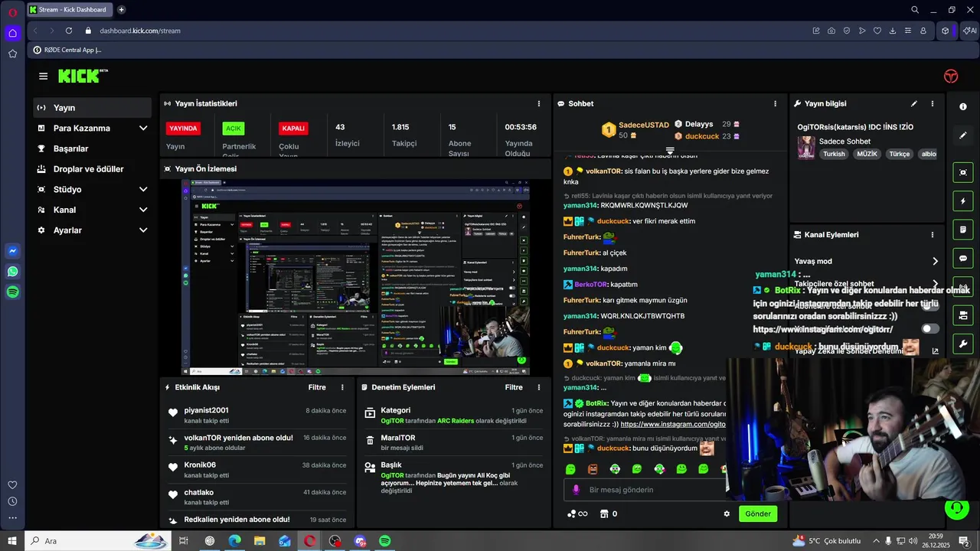Open the three-dot menu of Etkinlik Akışı panel
The image size is (980, 551).
[x=342, y=387]
